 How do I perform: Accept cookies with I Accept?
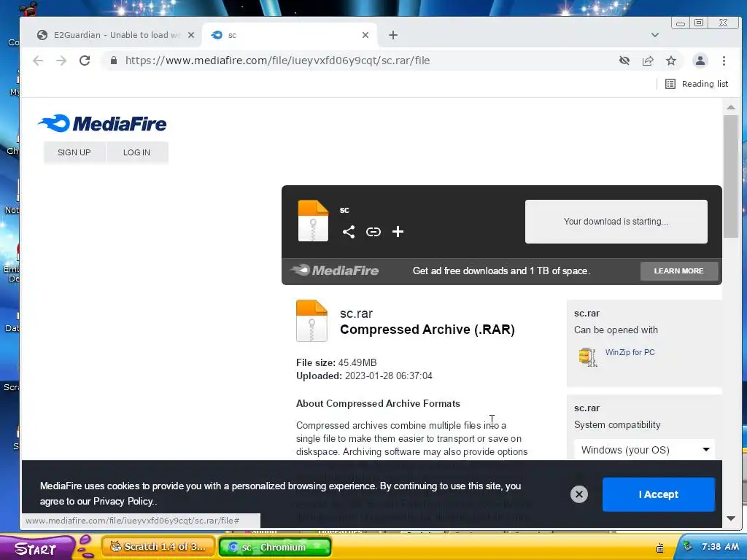659,494
